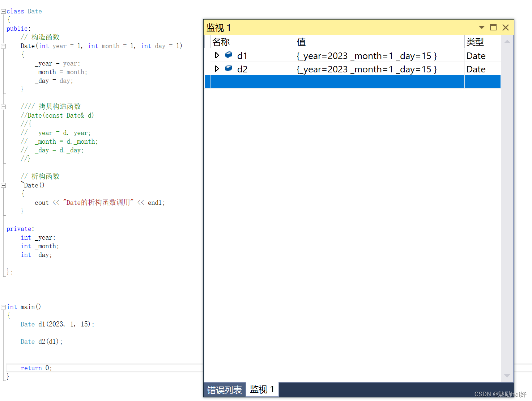
Task: Click the 类型 column header
Action: click(x=482, y=42)
